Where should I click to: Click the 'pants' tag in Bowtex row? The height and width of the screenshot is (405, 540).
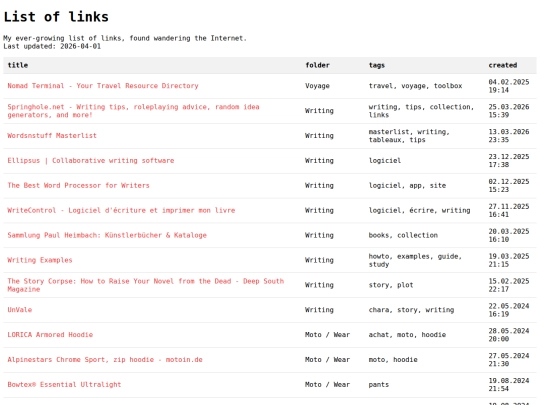pos(379,384)
